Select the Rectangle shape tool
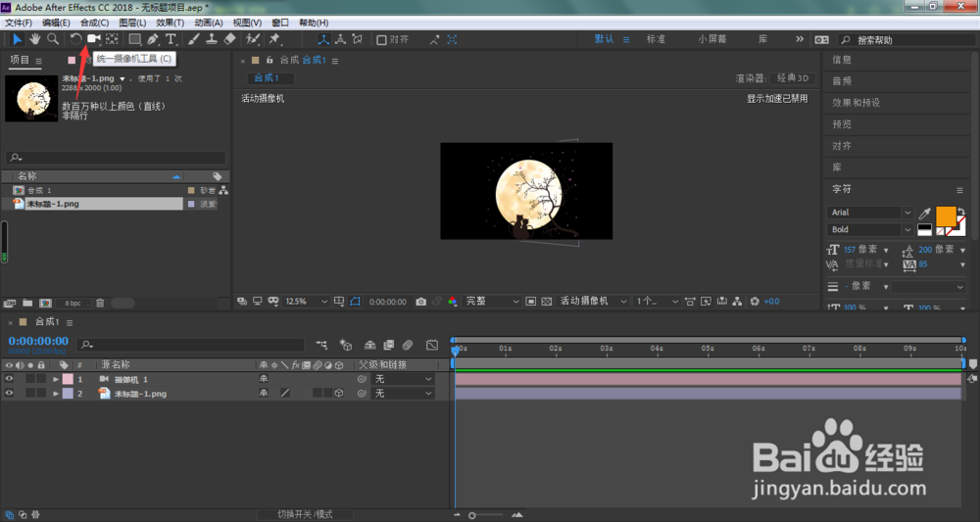The width and height of the screenshot is (980, 522). (x=134, y=39)
